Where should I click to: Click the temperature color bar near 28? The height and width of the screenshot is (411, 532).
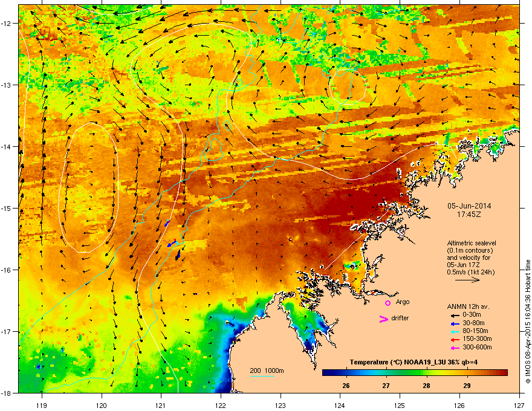tap(427, 373)
